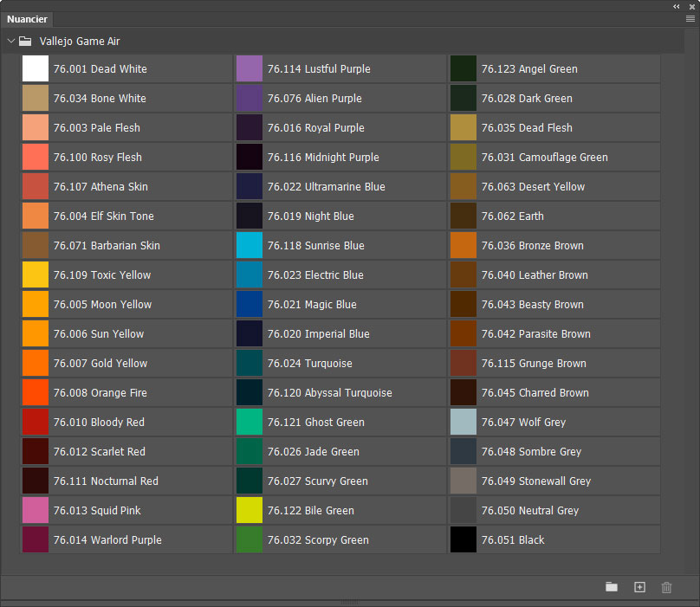Click the delete swatch trash icon

coord(666,587)
